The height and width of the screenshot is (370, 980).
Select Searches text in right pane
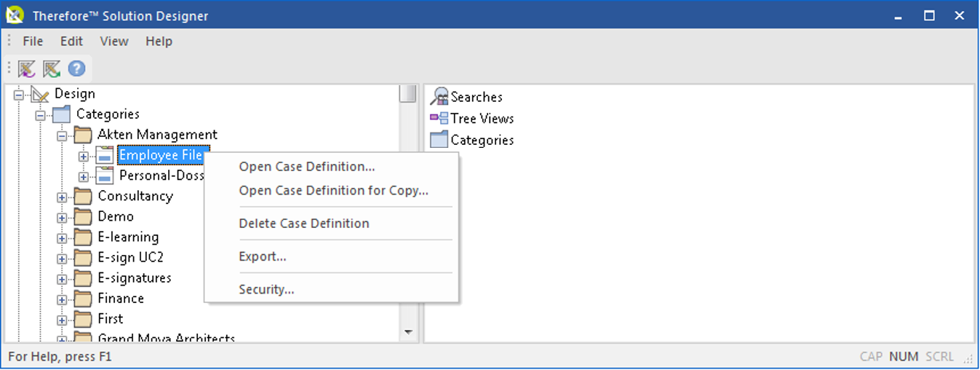(x=477, y=97)
